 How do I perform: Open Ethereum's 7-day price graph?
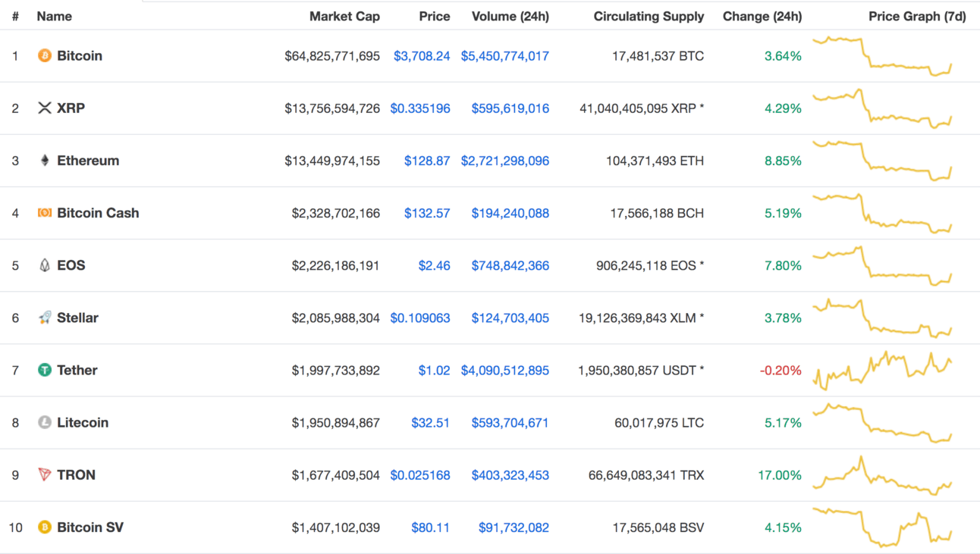point(882,161)
